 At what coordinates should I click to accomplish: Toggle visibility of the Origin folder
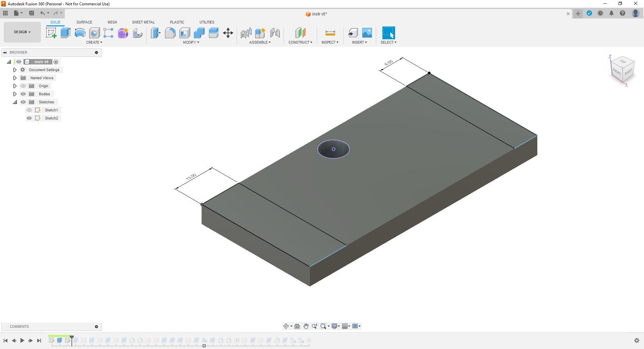pyautogui.click(x=23, y=86)
